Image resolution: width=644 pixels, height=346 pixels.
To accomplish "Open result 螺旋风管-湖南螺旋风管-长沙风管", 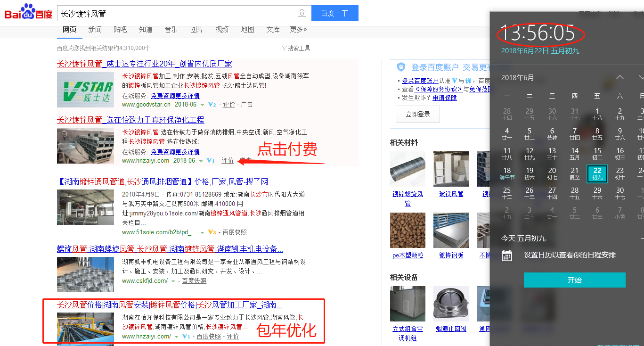I will [170, 249].
